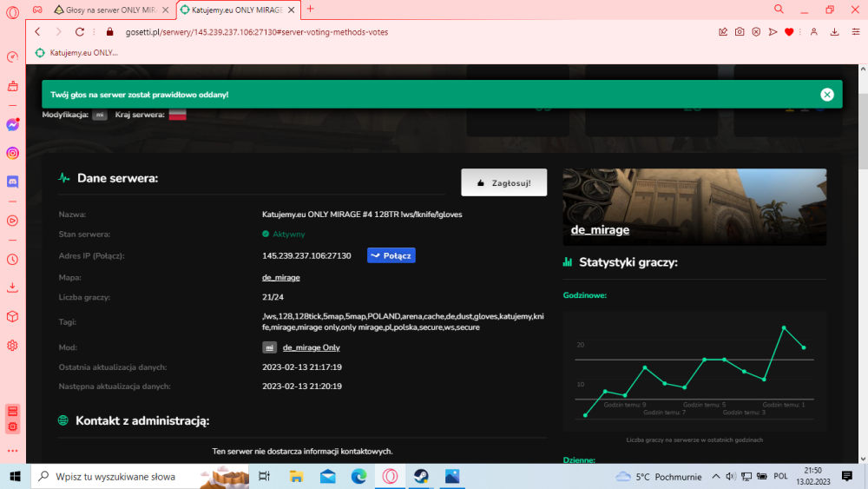Open Easy Setup menu icon
The image size is (868, 489).
[855, 32]
